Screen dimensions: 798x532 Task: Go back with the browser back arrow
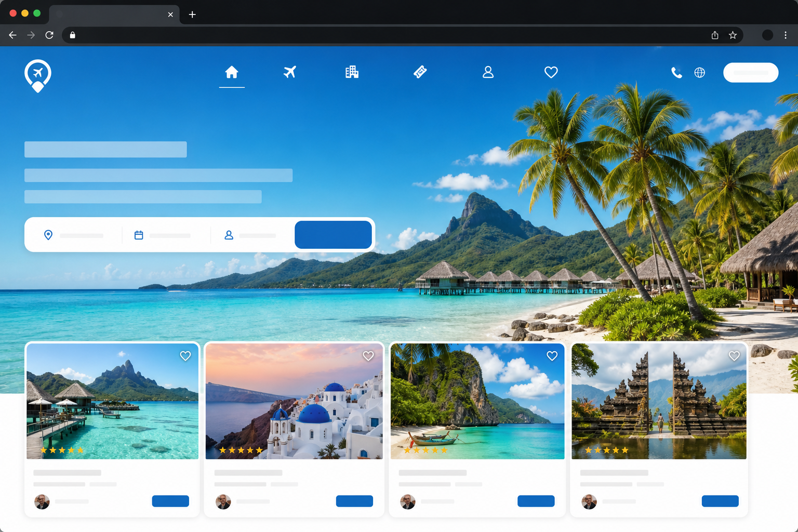[13, 35]
